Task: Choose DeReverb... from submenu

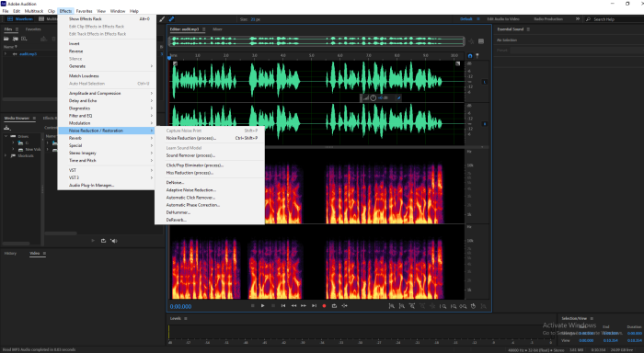Action: tap(210, 220)
